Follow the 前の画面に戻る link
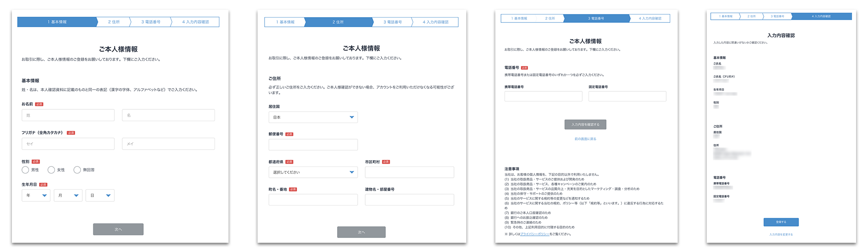Screen dimensions: 868x252 (585, 139)
